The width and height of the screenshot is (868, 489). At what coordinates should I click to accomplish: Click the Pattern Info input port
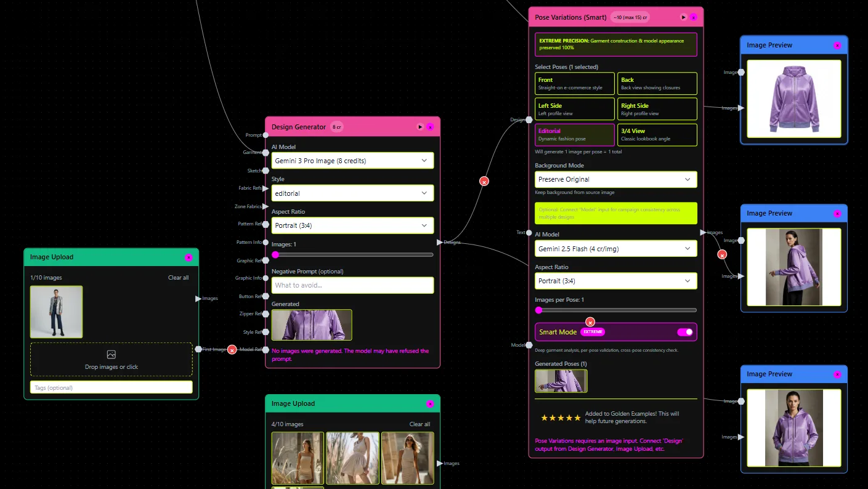(x=266, y=243)
